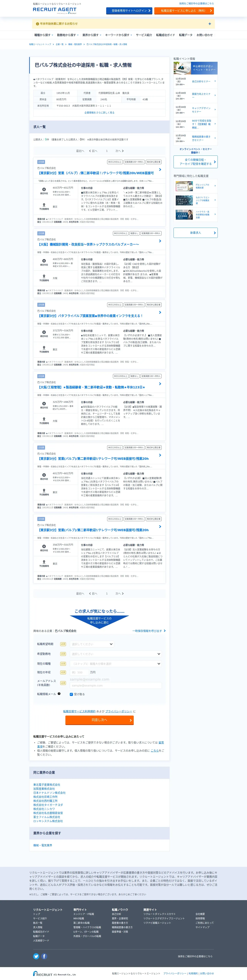Open プライバシーポリシー link near the form
Viewport: 247px width, 980px height.
(x=119, y=711)
